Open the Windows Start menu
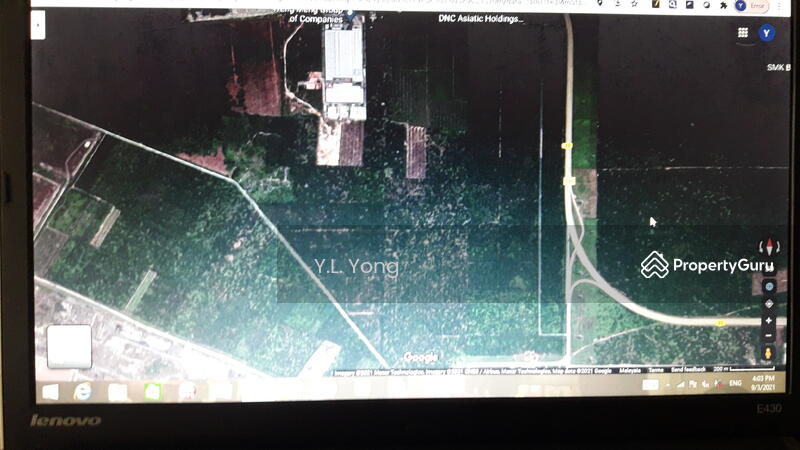Viewport: 800px width, 450px height. tap(50, 391)
